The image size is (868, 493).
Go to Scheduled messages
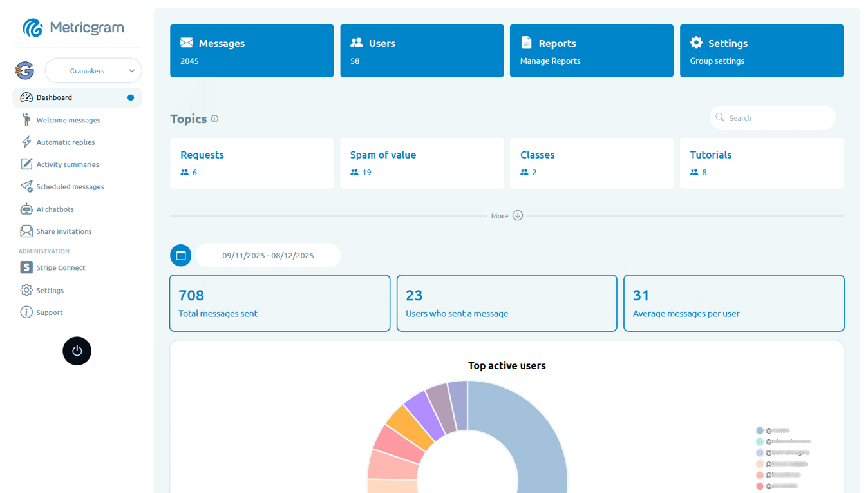70,186
